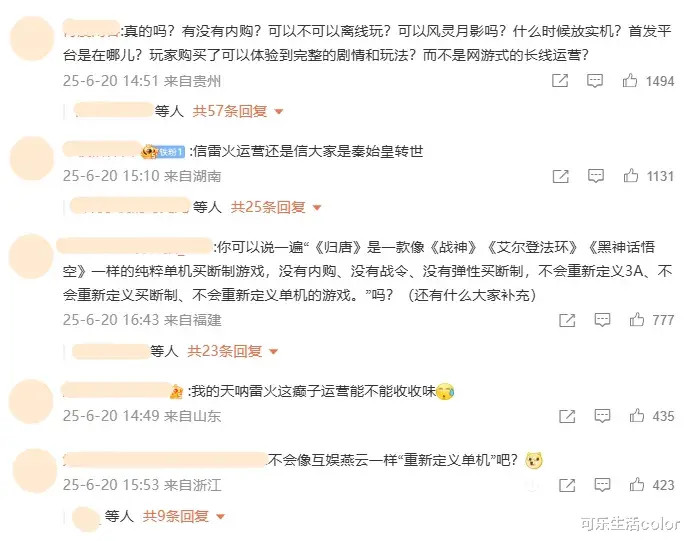The image size is (687, 541).
Task: Reply to the comment from 福建
Action: click(x=601, y=320)
